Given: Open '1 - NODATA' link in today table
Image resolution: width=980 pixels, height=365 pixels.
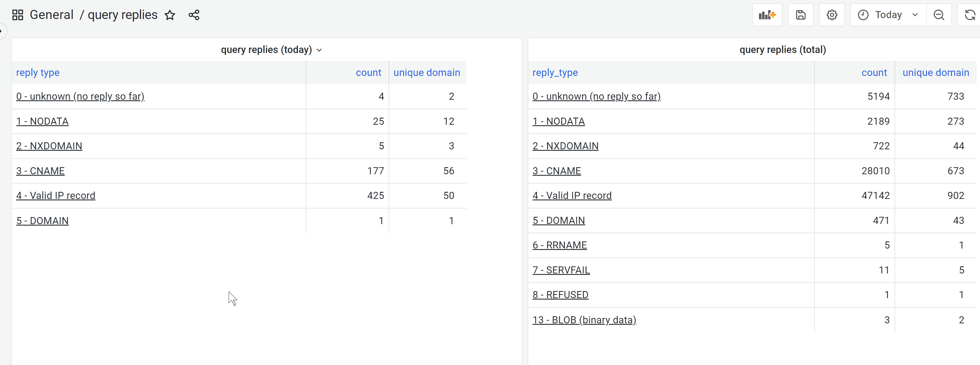Looking at the screenshot, I should pos(42,122).
